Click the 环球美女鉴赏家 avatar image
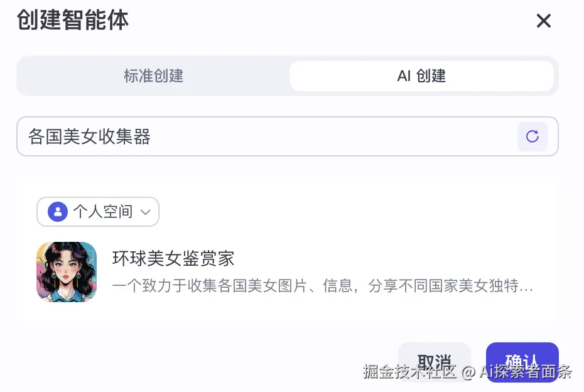Screen dimensions: 584x392 (x=67, y=271)
